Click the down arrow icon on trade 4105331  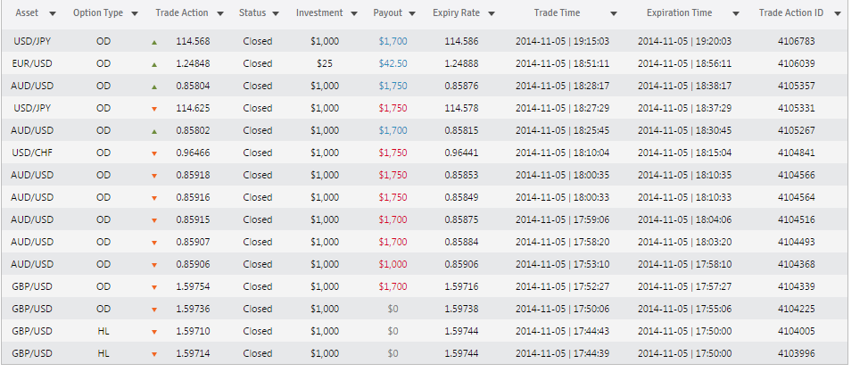pos(154,109)
